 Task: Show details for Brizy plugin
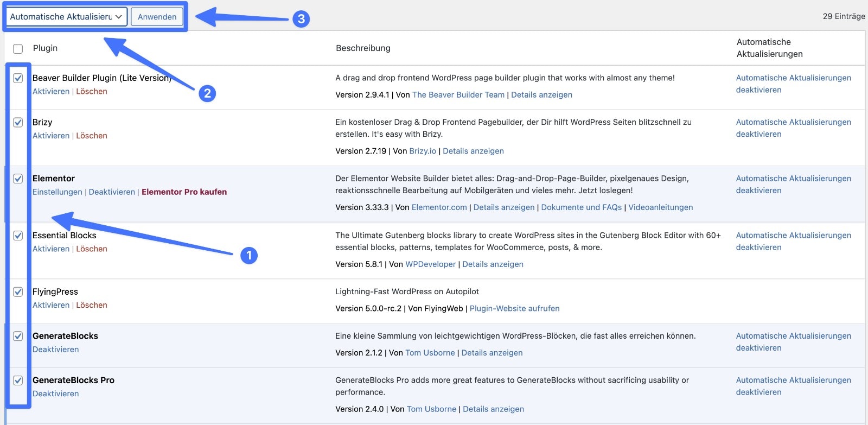pos(473,151)
